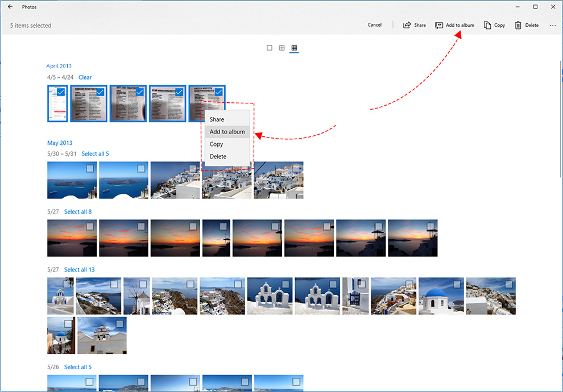Click the Copy icon in toolbar
This screenshot has width=563, height=392.
tap(487, 25)
